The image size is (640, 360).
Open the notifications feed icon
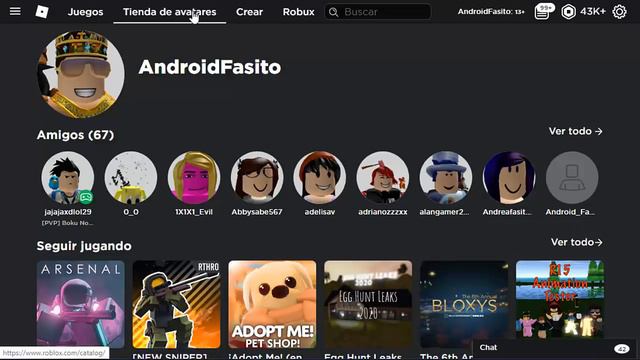click(x=542, y=12)
